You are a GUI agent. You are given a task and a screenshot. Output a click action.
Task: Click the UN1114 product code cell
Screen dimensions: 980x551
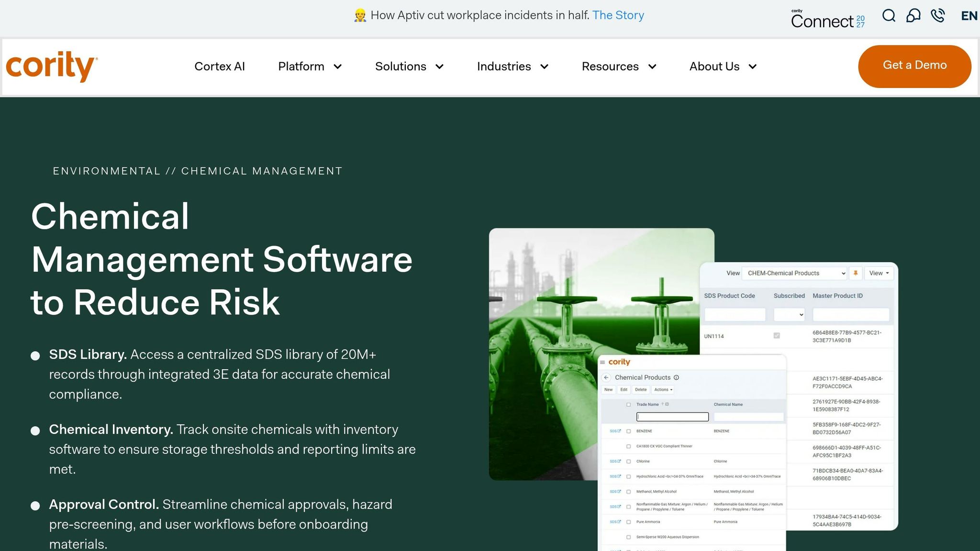click(x=714, y=336)
